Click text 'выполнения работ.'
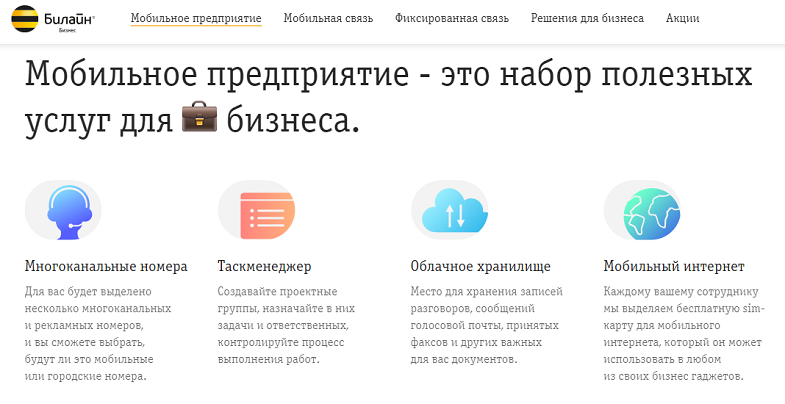The height and width of the screenshot is (404, 785). coord(268,359)
